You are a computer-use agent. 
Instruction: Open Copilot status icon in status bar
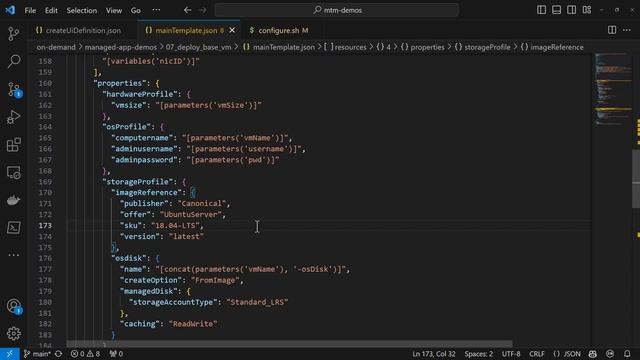593,354
